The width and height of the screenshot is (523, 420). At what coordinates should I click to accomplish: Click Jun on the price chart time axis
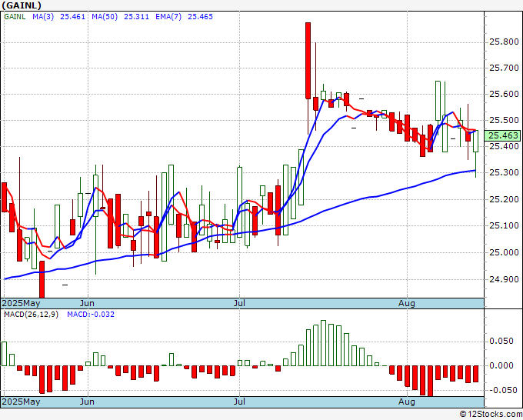[x=87, y=303]
